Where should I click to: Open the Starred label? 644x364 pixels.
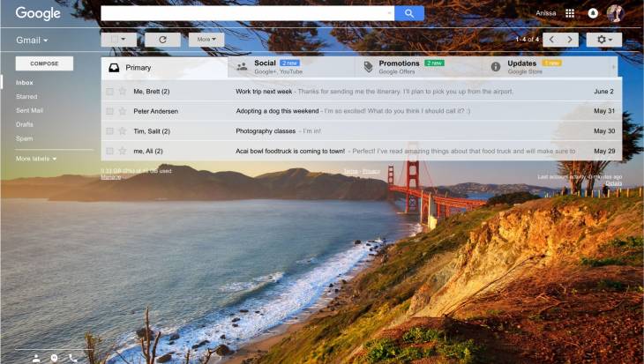coord(26,97)
